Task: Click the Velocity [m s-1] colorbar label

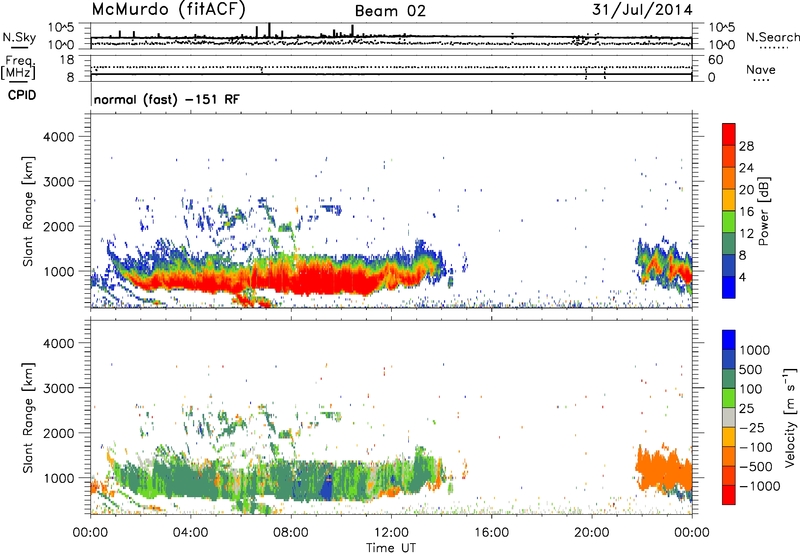Action: click(790, 418)
